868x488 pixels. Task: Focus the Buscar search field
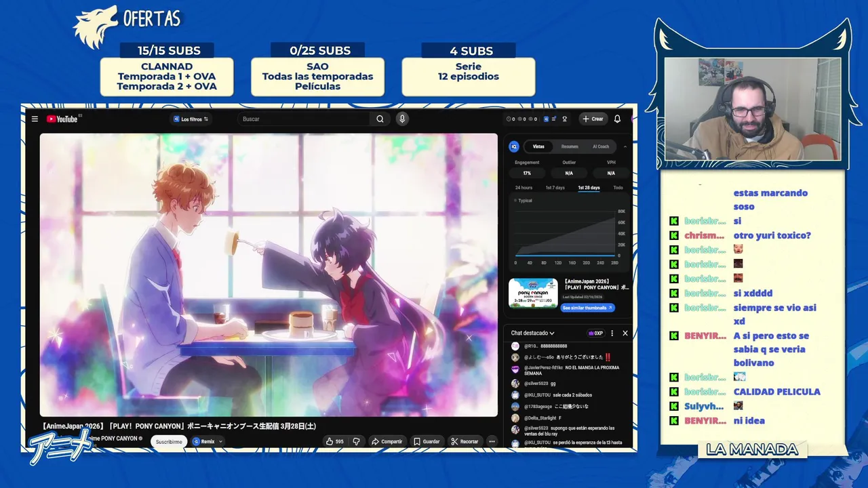click(304, 119)
